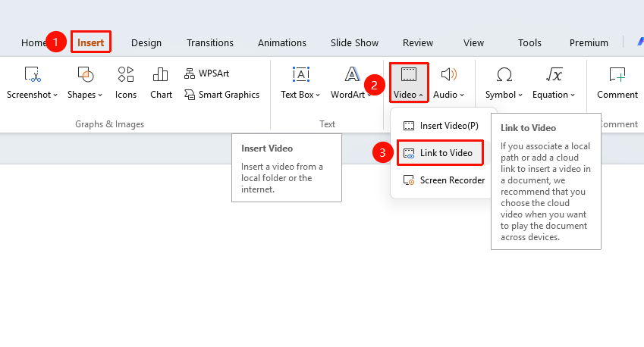
Task: Open WPSArt
Action: 206,73
